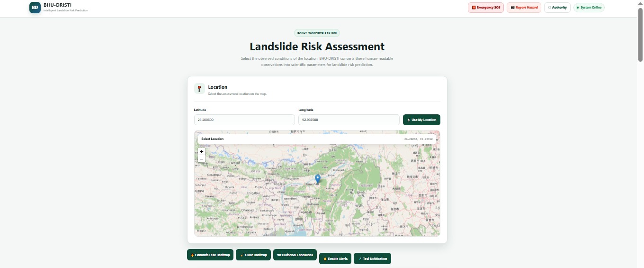Open the Authority portal
Screen dimensions: 644x268
pos(557,8)
